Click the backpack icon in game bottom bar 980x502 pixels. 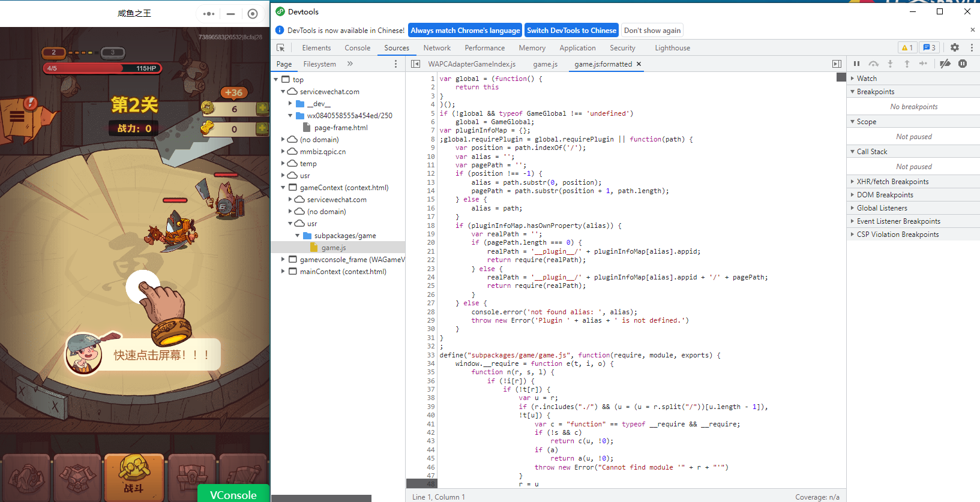click(192, 479)
